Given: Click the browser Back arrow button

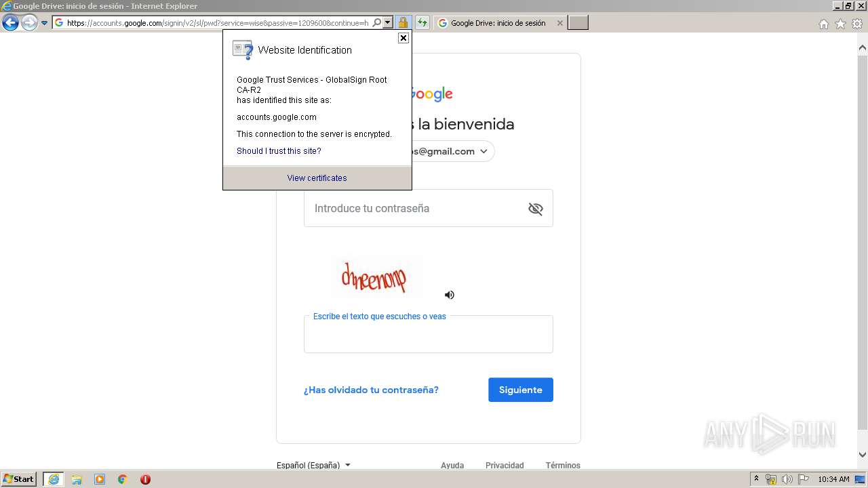Looking at the screenshot, I should (x=10, y=23).
